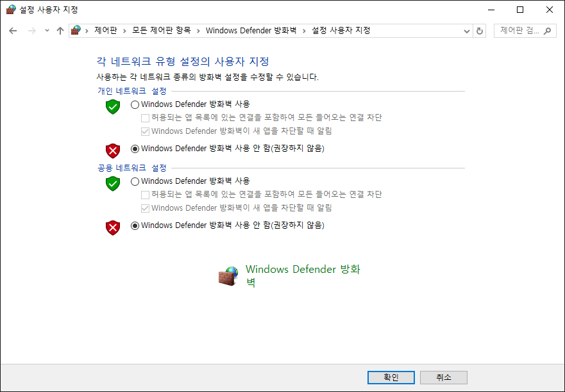Select firewall off option for public network
565x392 pixels.
tap(135, 225)
